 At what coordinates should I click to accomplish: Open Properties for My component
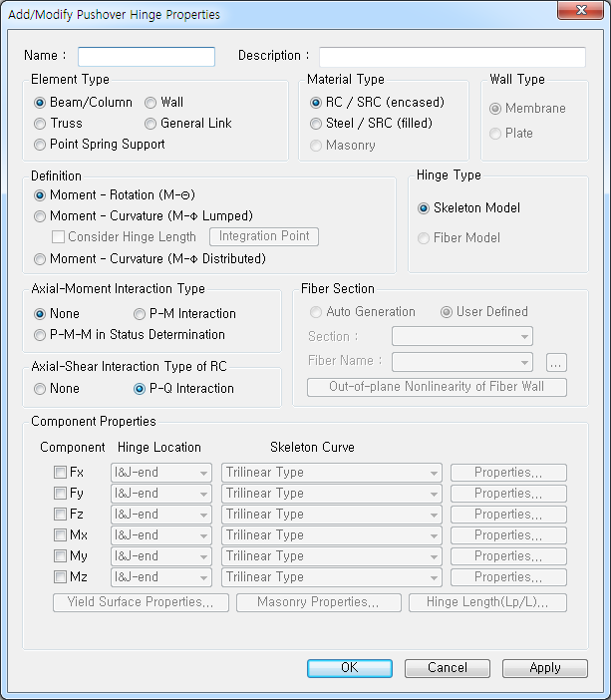point(508,556)
